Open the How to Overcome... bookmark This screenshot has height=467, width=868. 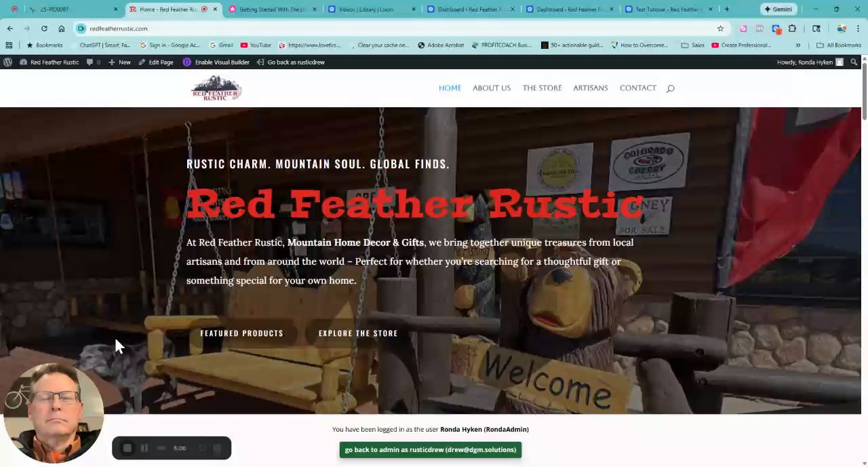[x=639, y=45]
